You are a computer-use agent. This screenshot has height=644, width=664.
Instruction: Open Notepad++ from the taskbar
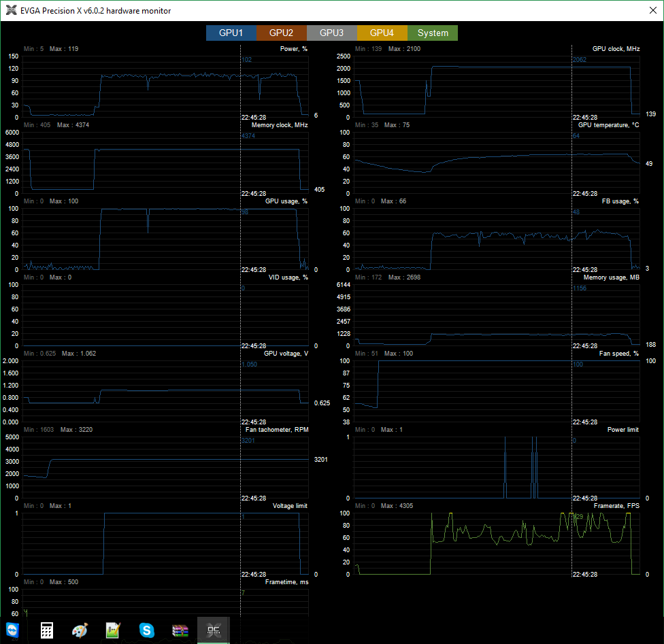pos(113,630)
